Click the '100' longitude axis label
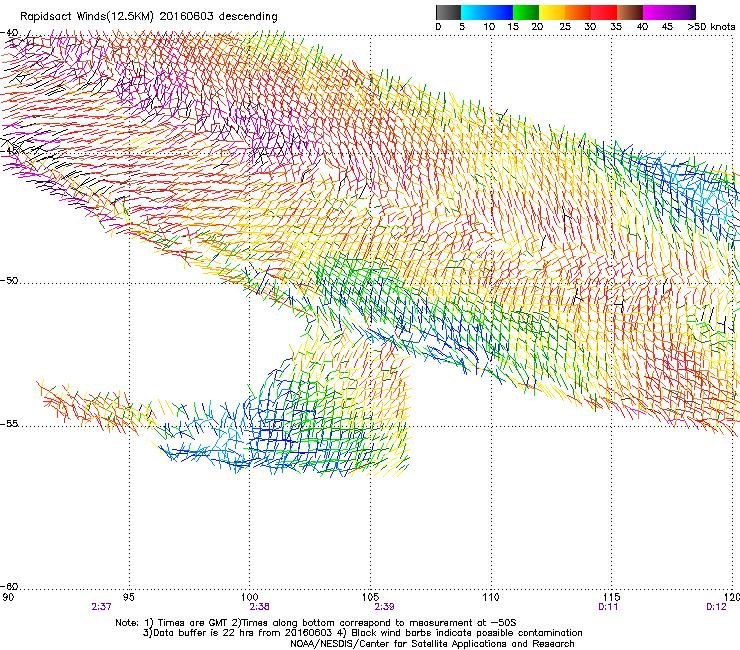740x650 pixels. pos(250,597)
